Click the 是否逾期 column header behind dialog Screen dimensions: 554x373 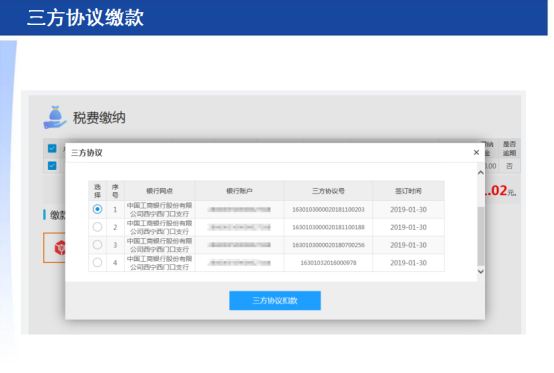[509, 148]
